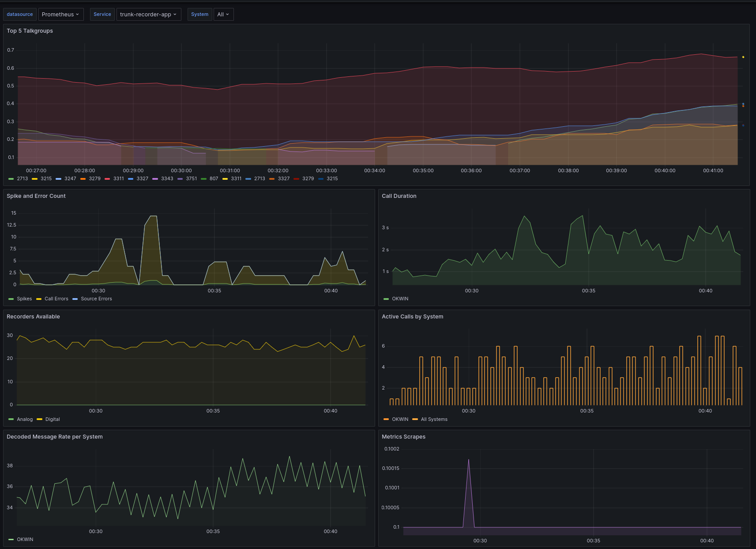Open the Metrics Scrapes panel title
This screenshot has height=549, width=756.
pyautogui.click(x=403, y=437)
